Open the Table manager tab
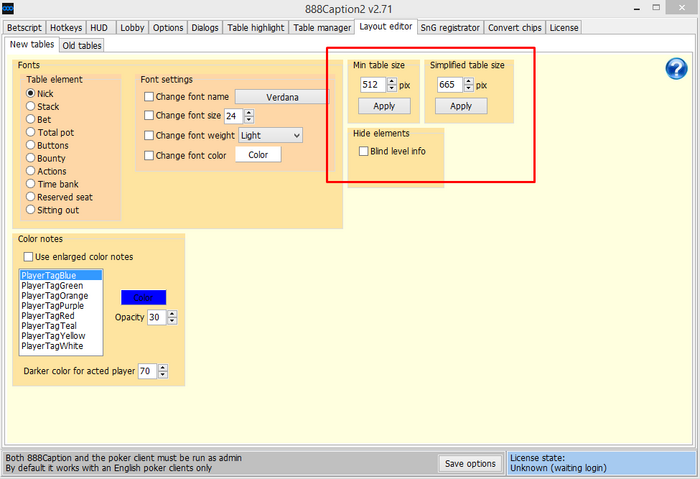 click(x=322, y=28)
